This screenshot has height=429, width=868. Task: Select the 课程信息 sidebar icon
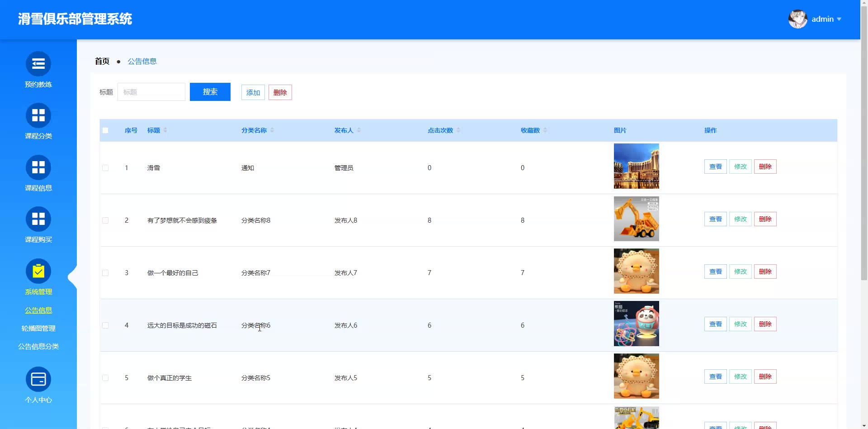pyautogui.click(x=38, y=167)
